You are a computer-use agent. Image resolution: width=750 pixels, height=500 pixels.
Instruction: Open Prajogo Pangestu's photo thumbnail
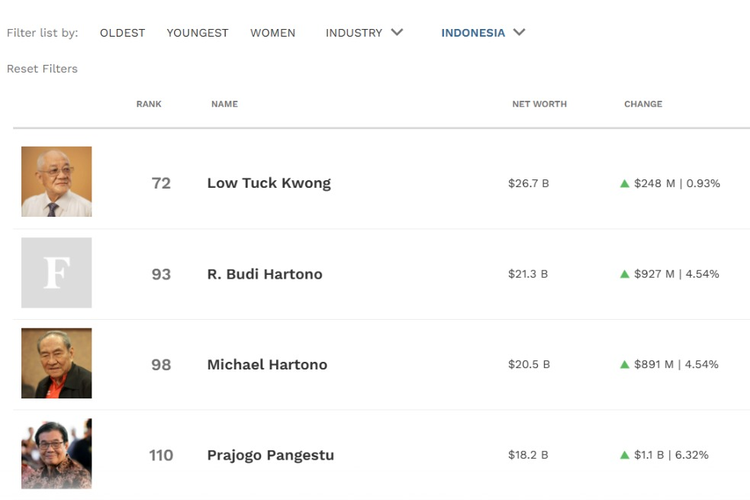[x=56, y=454]
